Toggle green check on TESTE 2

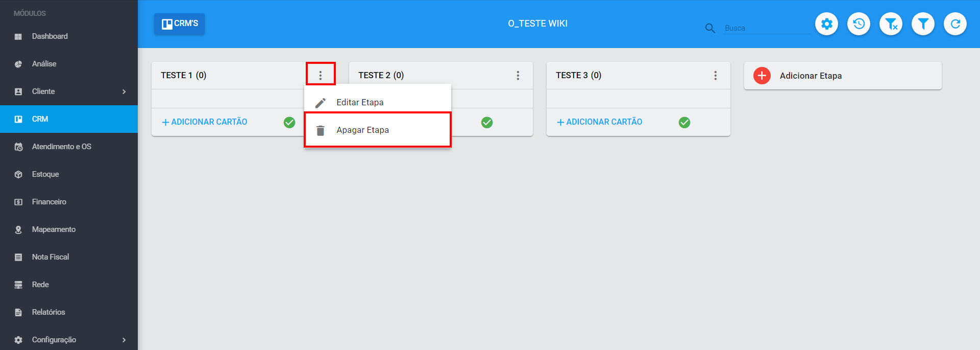pyautogui.click(x=487, y=122)
